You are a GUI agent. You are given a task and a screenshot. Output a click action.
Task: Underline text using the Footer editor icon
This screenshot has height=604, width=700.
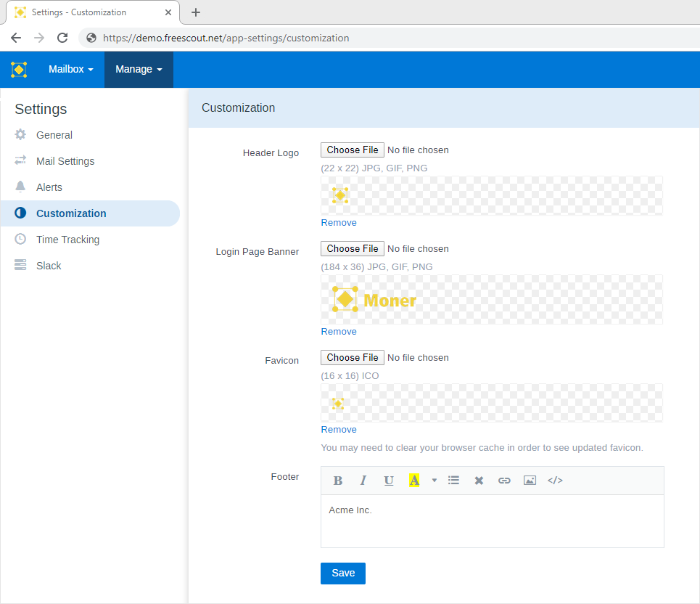coord(389,480)
